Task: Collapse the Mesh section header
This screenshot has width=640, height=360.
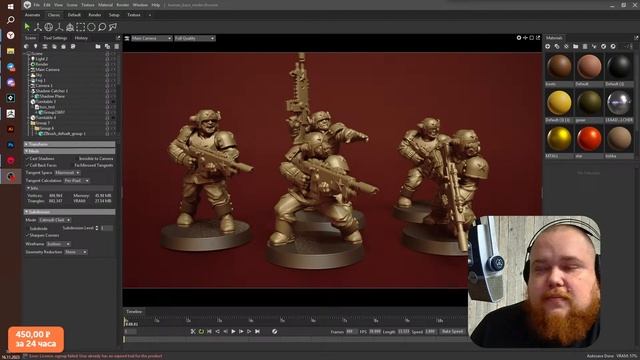Action: (69, 151)
